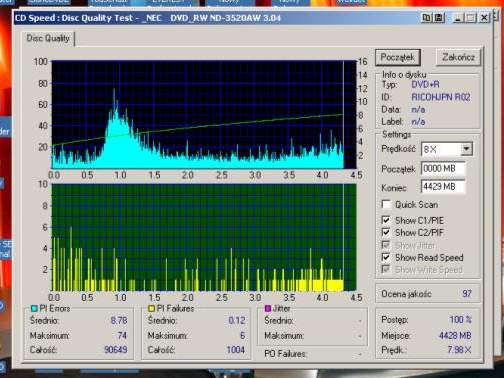Click the cyan PI Errors color swatch

(34, 309)
